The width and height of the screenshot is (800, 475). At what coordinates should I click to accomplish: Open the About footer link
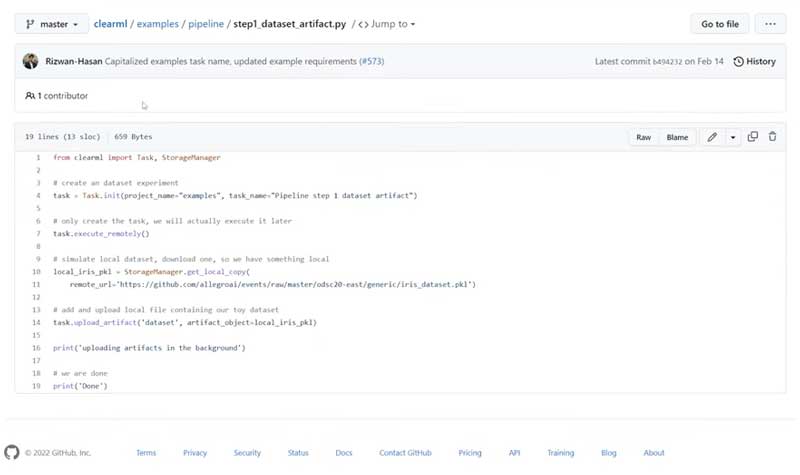pyautogui.click(x=654, y=453)
